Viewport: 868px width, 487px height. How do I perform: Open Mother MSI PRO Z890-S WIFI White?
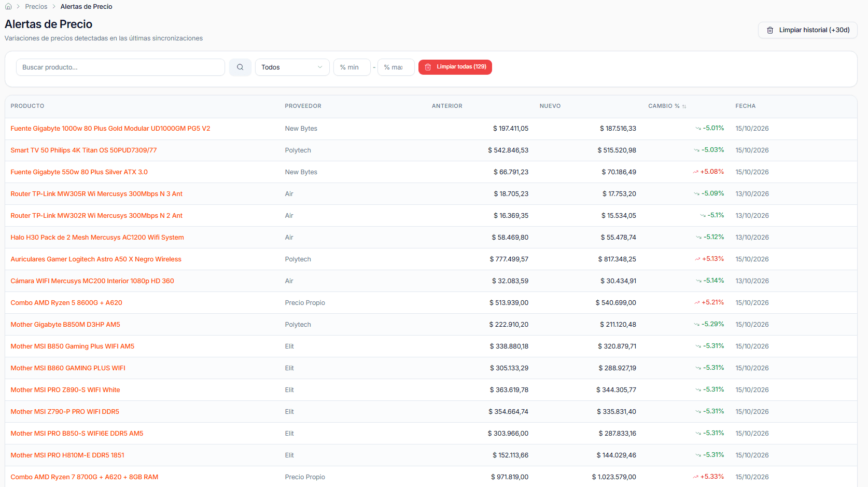coord(65,390)
